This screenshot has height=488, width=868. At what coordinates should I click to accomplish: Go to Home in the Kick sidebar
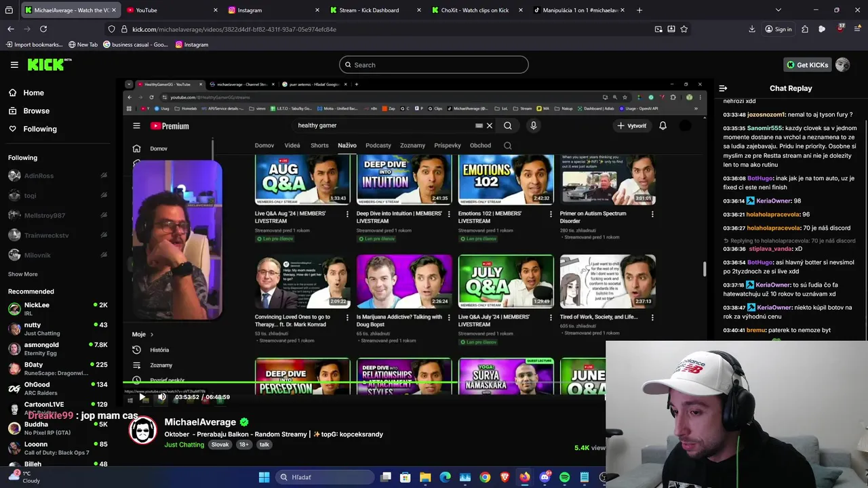tap(26, 93)
